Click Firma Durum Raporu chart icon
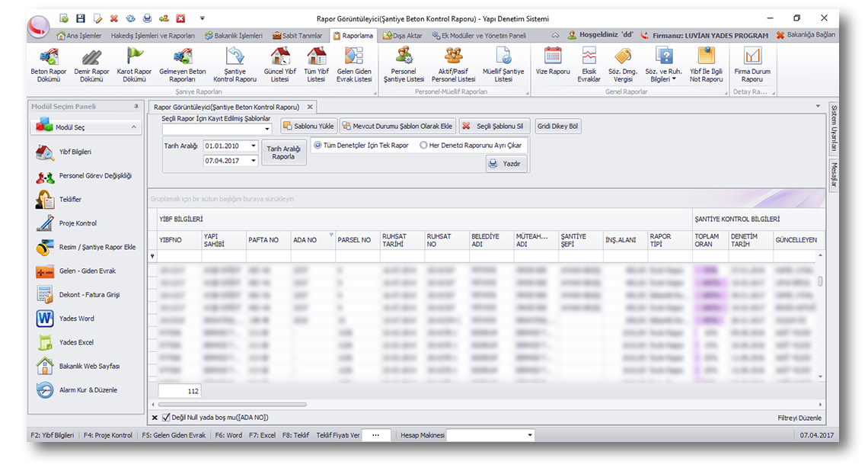This screenshot has height=471, width=868. pos(752,56)
